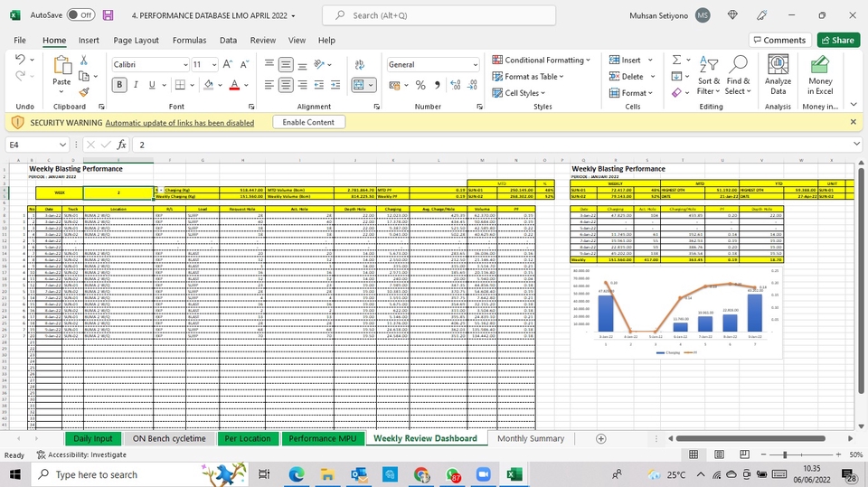The image size is (868, 487).
Task: Click the Align Left icon
Action: pyautogui.click(x=269, y=85)
